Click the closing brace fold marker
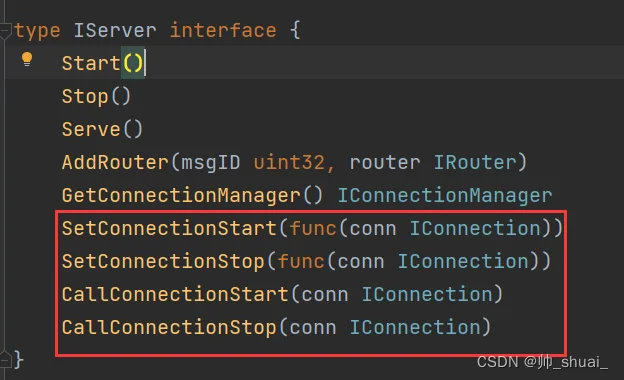The image size is (624, 380). [x=5, y=360]
